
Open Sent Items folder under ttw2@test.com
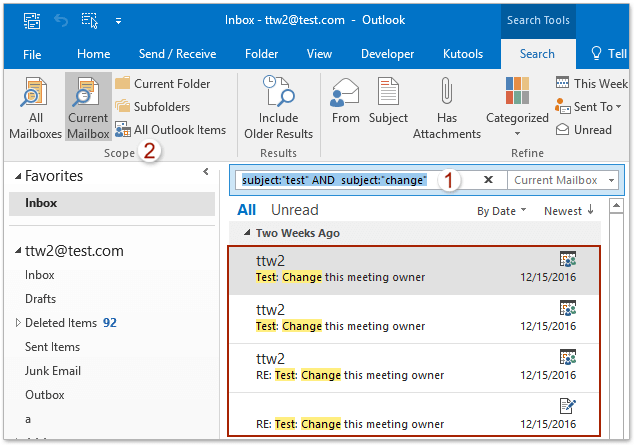[52, 347]
